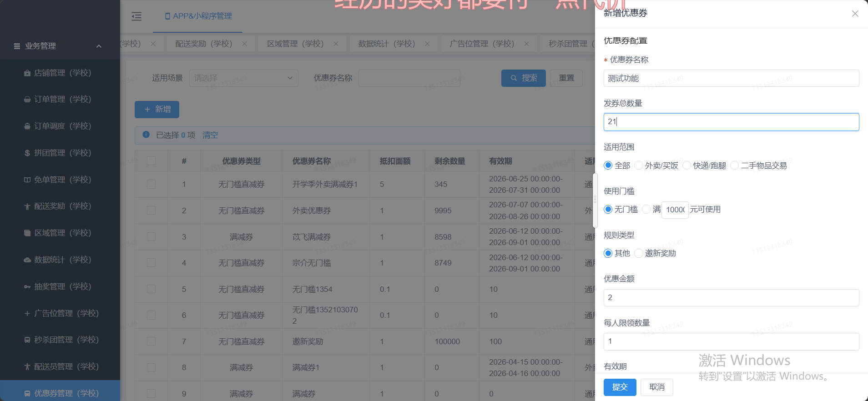
Task: Click the 优惠金额 input field
Action: point(731,298)
